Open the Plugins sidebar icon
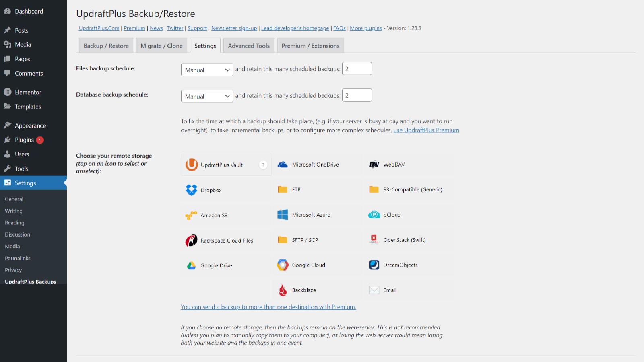644x362 pixels. (x=7, y=140)
